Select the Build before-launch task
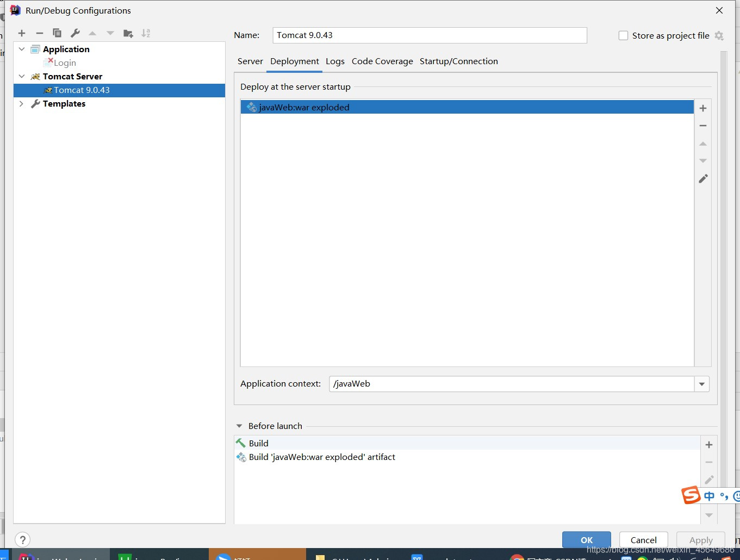This screenshot has width=740, height=560. point(467,443)
